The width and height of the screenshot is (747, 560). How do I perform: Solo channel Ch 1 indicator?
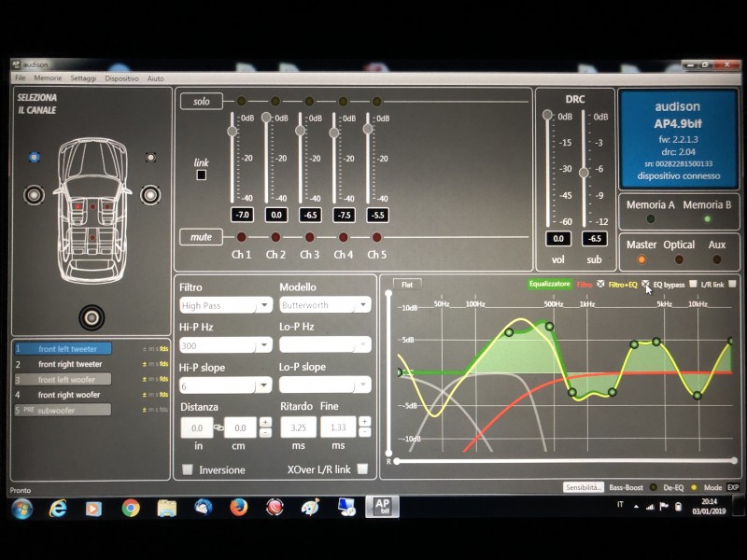pos(242,101)
